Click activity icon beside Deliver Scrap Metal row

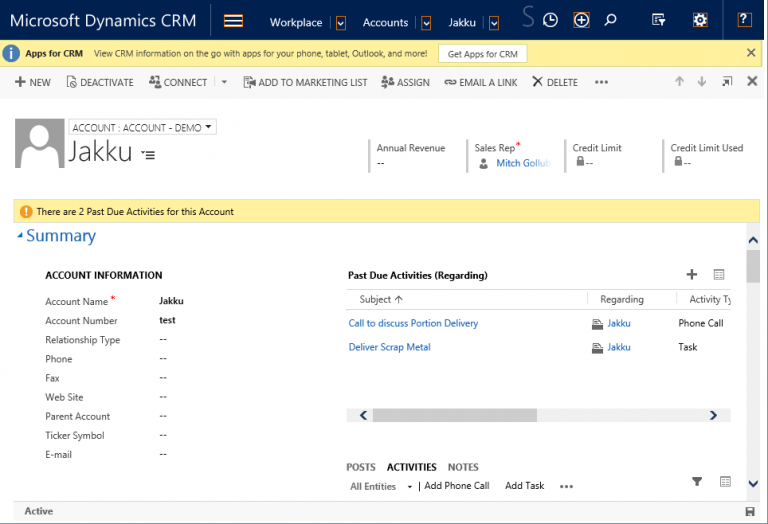(597, 348)
